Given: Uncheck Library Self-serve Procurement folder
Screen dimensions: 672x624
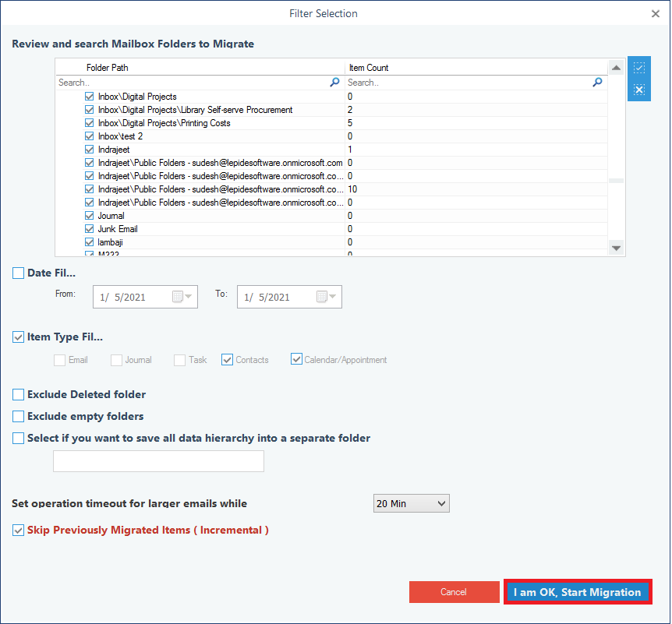Looking at the screenshot, I should [89, 110].
